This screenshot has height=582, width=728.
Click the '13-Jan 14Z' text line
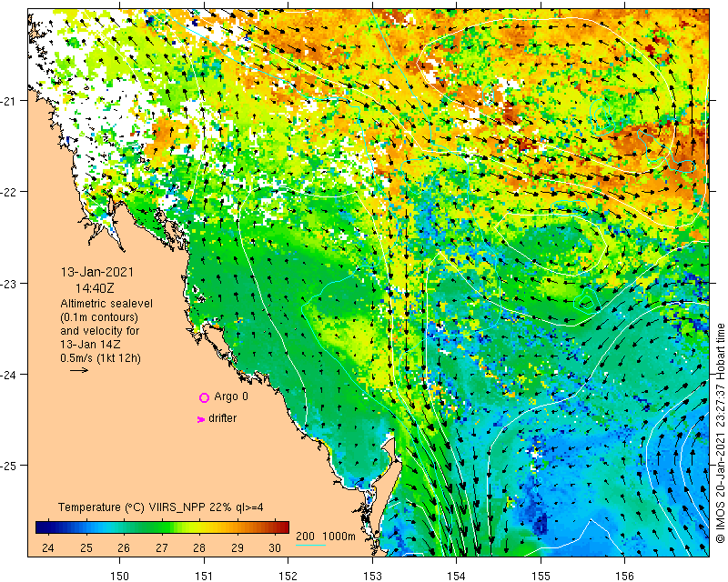pyautogui.click(x=88, y=345)
